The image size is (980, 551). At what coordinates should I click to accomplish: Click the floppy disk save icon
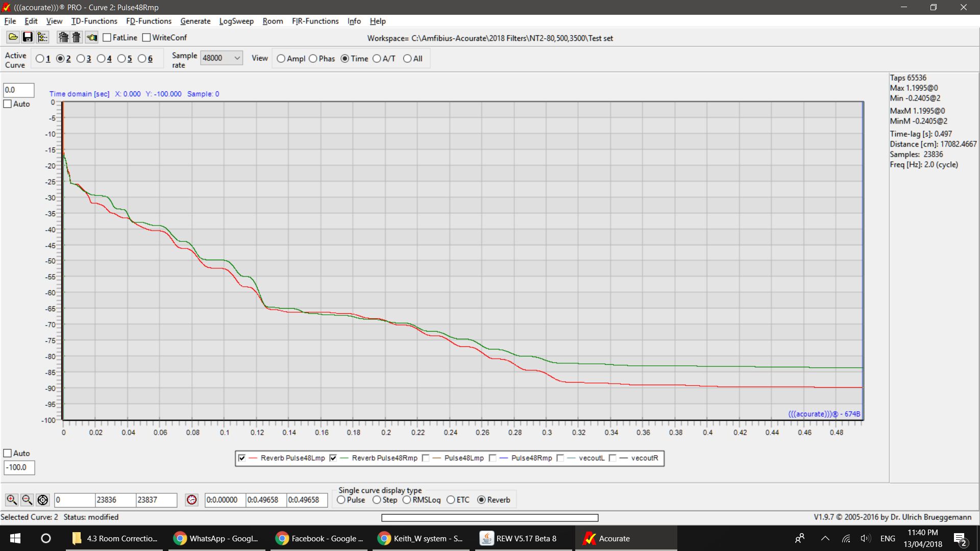[x=28, y=37]
